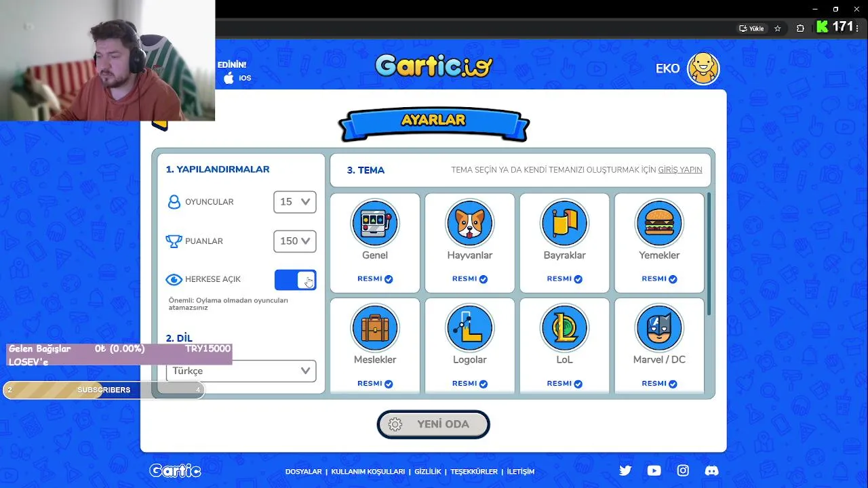The width and height of the screenshot is (868, 488).
Task: Open Gartic Twitter page icon
Action: point(625,470)
